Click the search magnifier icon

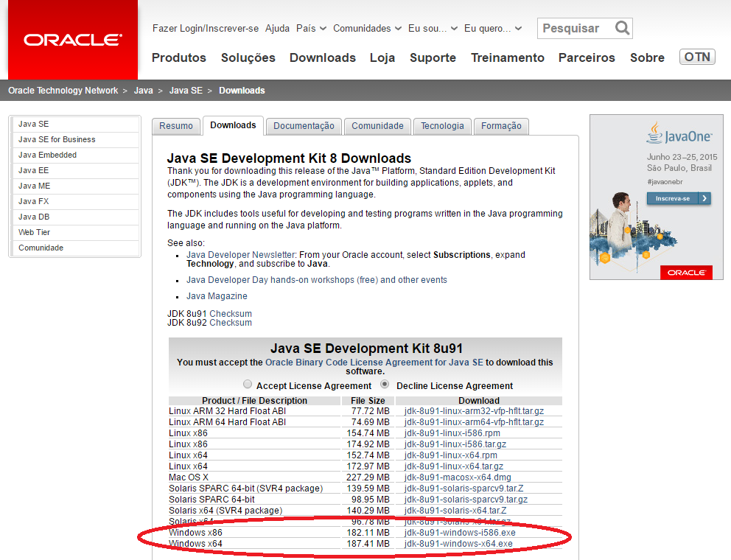pyautogui.click(x=622, y=28)
